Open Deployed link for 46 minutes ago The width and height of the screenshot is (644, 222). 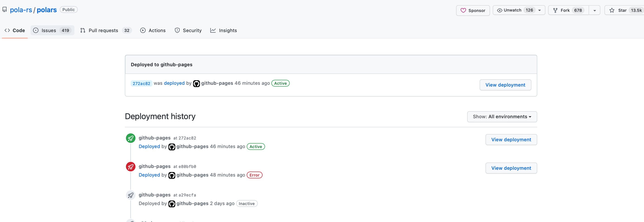pyautogui.click(x=149, y=146)
